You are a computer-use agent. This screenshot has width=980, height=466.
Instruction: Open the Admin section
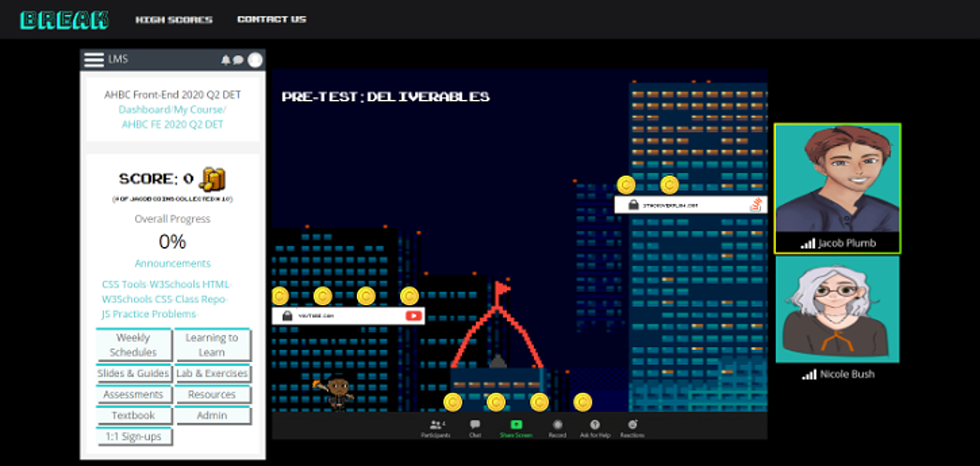212,415
